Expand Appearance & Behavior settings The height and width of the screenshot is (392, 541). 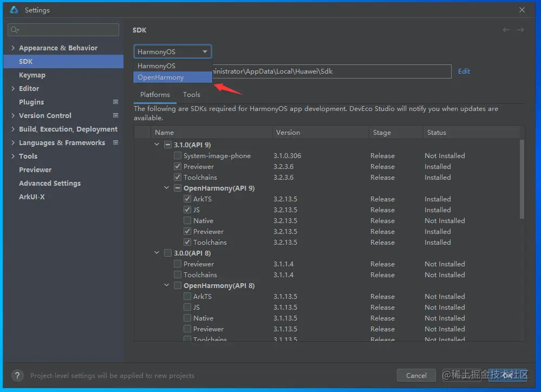coord(13,48)
